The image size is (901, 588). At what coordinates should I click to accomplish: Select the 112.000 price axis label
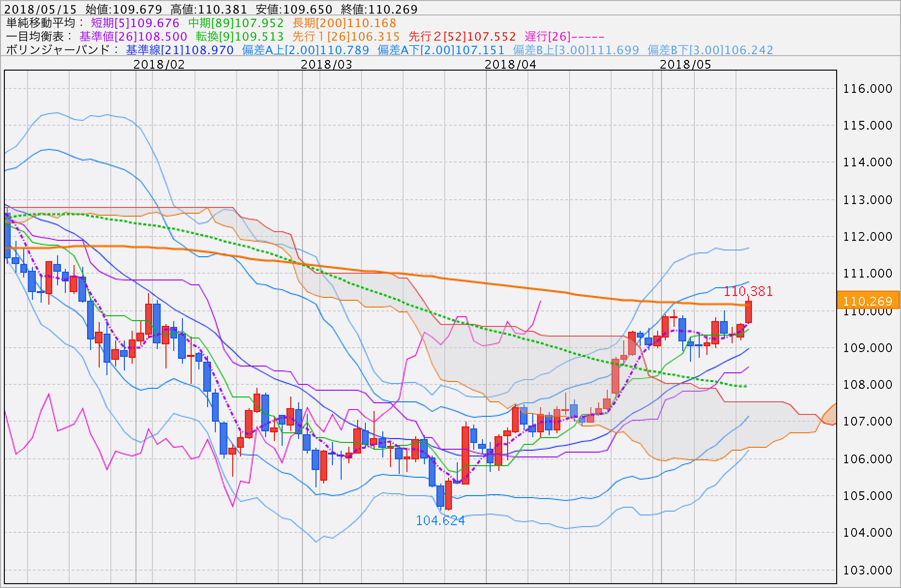(868, 236)
